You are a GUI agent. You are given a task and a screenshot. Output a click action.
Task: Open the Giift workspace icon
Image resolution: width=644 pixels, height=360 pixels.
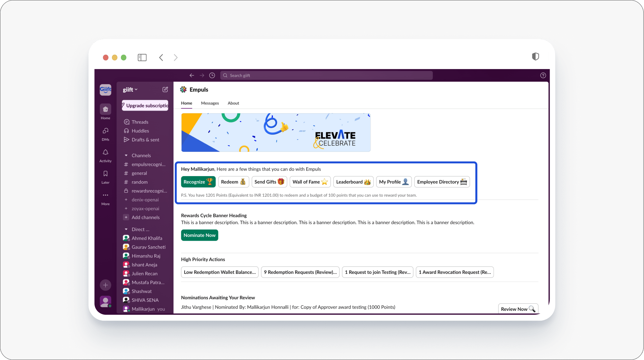click(x=105, y=90)
